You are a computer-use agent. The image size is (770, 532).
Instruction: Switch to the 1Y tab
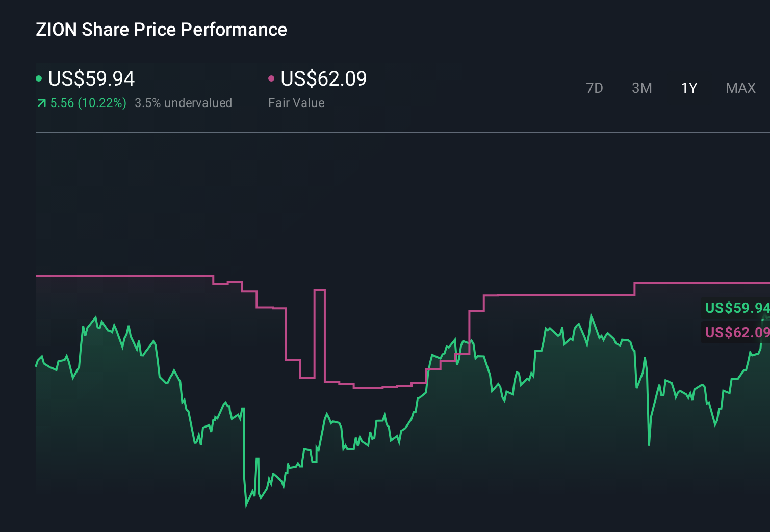click(689, 88)
